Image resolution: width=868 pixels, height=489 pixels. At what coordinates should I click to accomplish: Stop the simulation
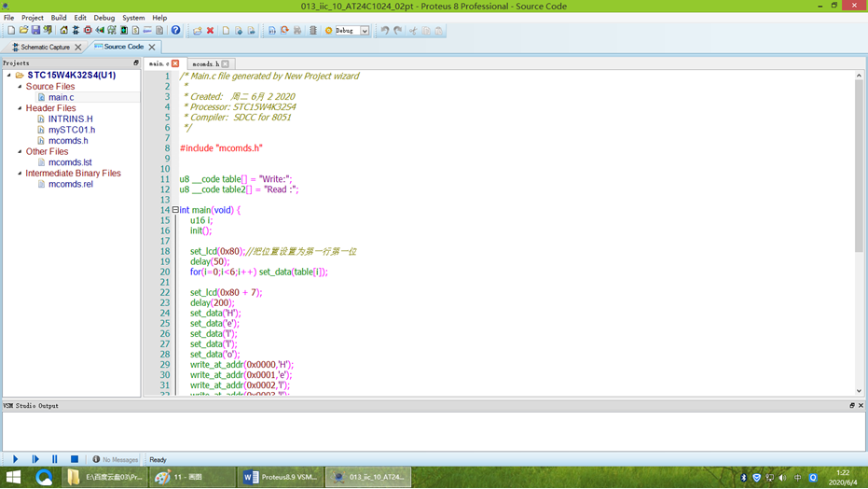tap(75, 459)
